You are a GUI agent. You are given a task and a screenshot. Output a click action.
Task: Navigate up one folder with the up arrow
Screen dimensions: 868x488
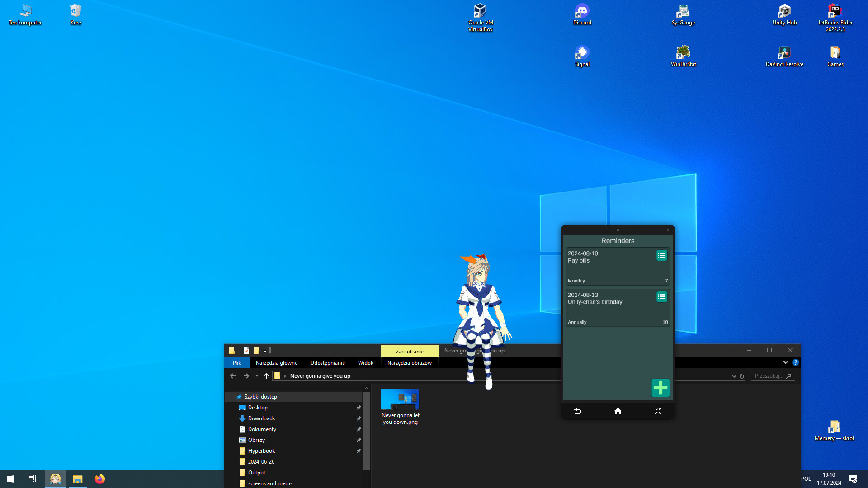click(266, 375)
